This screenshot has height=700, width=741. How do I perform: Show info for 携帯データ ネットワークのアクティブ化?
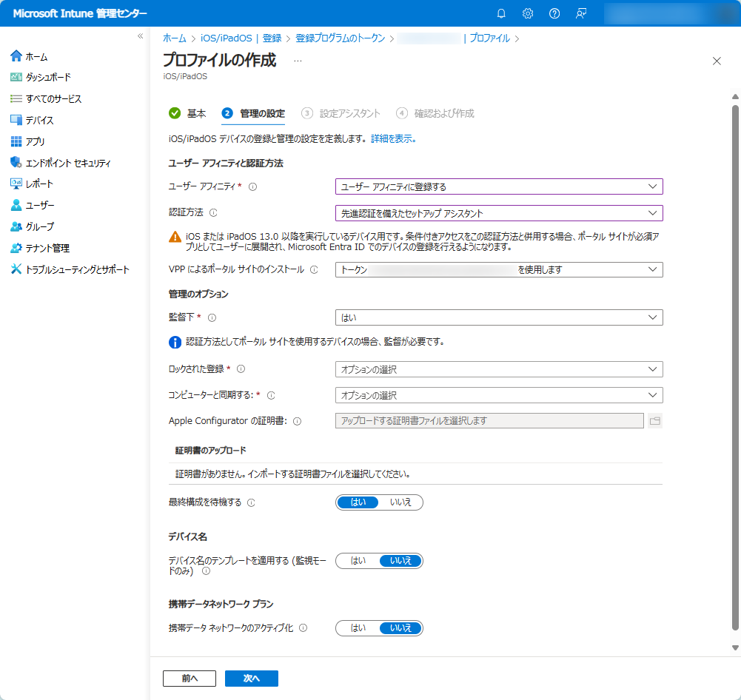(304, 627)
